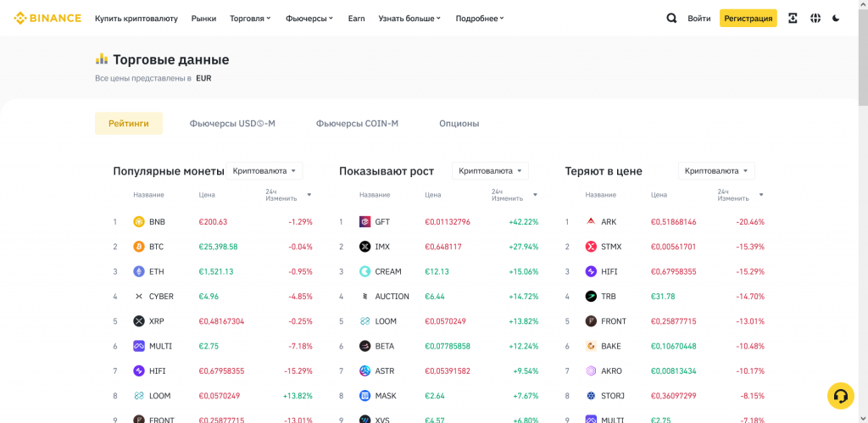Click the CREAM coin icon
The height and width of the screenshot is (423, 868).
coord(364,271)
